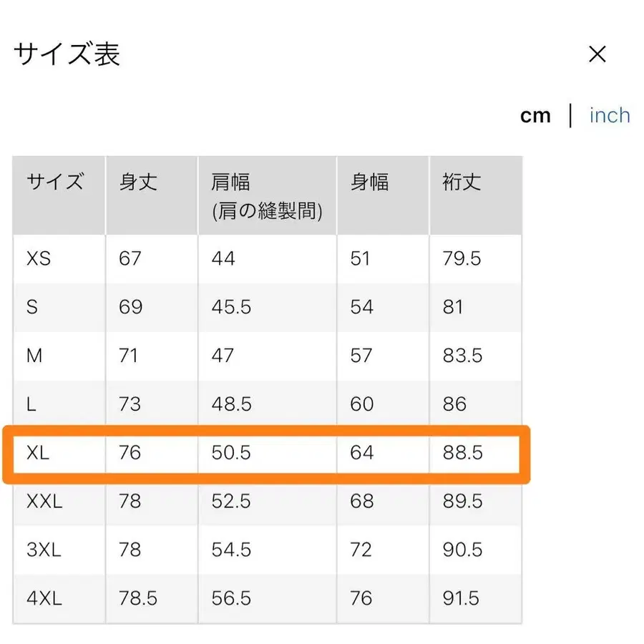Switch measurement units to inch
This screenshot has height=644, width=644.
pos(609,115)
